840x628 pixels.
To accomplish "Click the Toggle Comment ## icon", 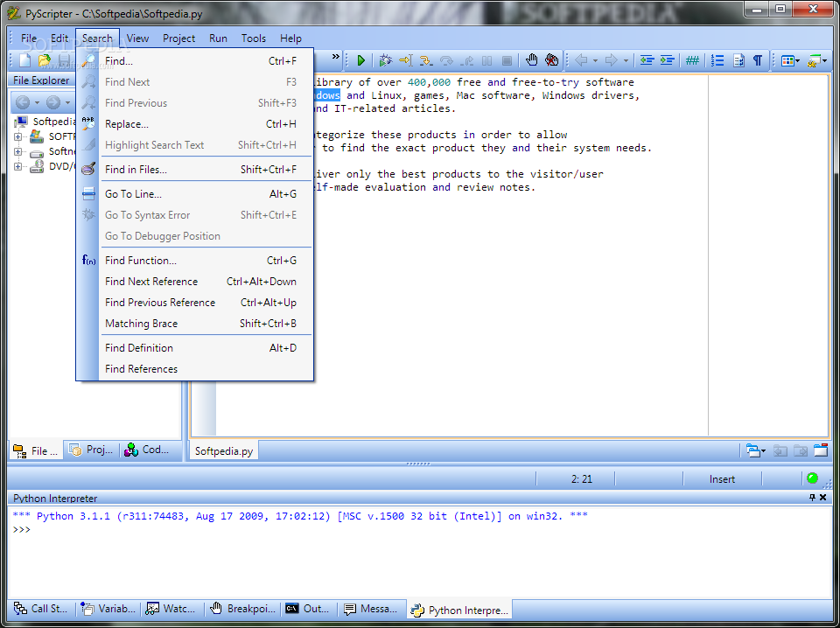I will (x=692, y=60).
